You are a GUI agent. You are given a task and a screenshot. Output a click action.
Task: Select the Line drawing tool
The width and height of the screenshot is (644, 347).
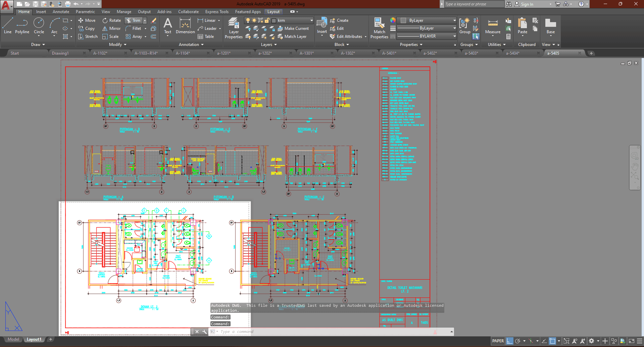[7, 26]
